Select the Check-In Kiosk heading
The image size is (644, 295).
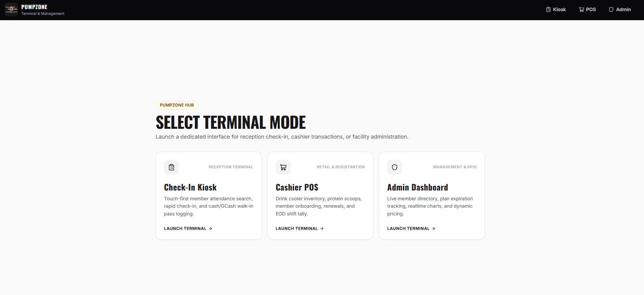[x=190, y=187]
